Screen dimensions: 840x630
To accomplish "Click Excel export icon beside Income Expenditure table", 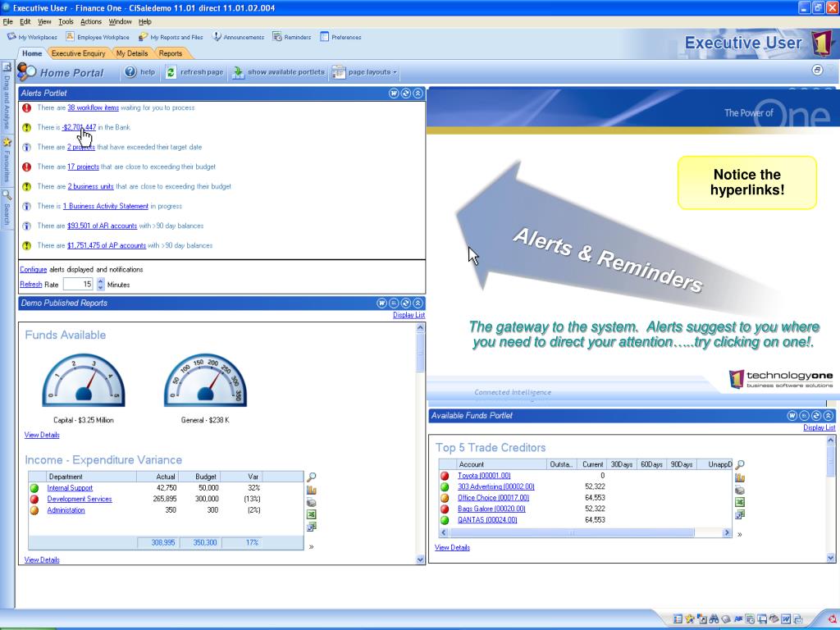I will click(x=311, y=514).
